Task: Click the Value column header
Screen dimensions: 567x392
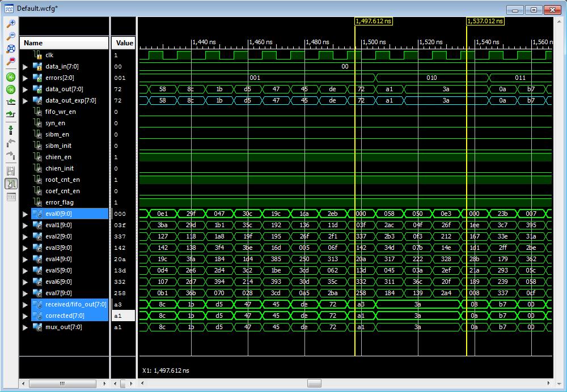Action: [x=123, y=42]
